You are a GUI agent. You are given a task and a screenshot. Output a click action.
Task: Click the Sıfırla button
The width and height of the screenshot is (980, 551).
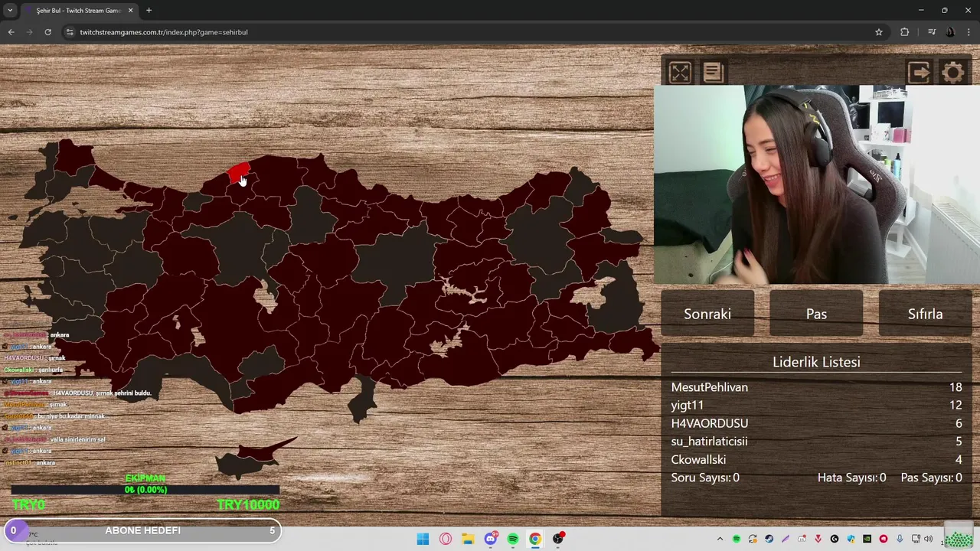pos(925,314)
